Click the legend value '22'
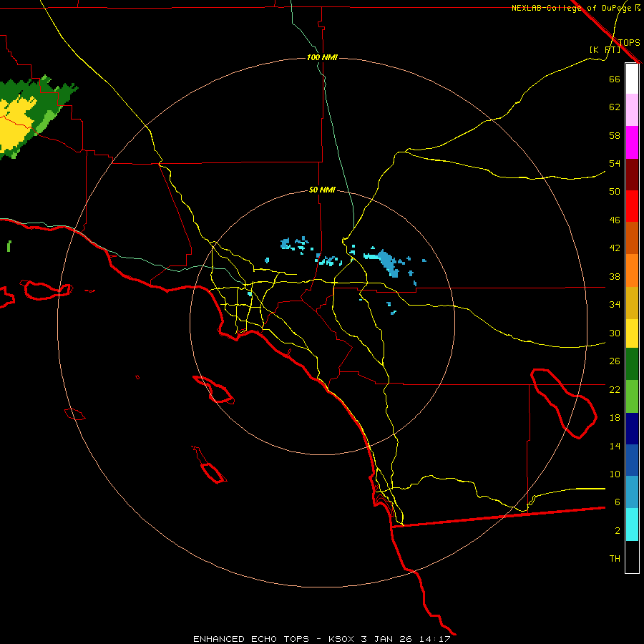This screenshot has width=644, height=644. coord(615,389)
